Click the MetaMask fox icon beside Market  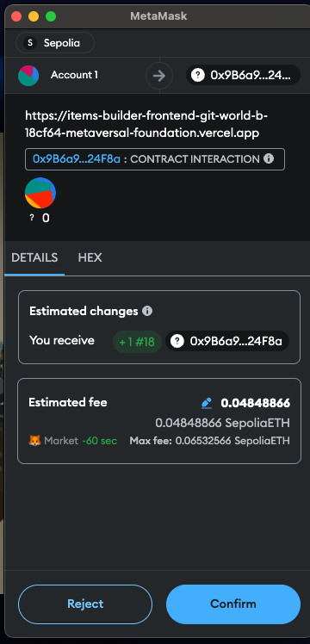tap(35, 441)
